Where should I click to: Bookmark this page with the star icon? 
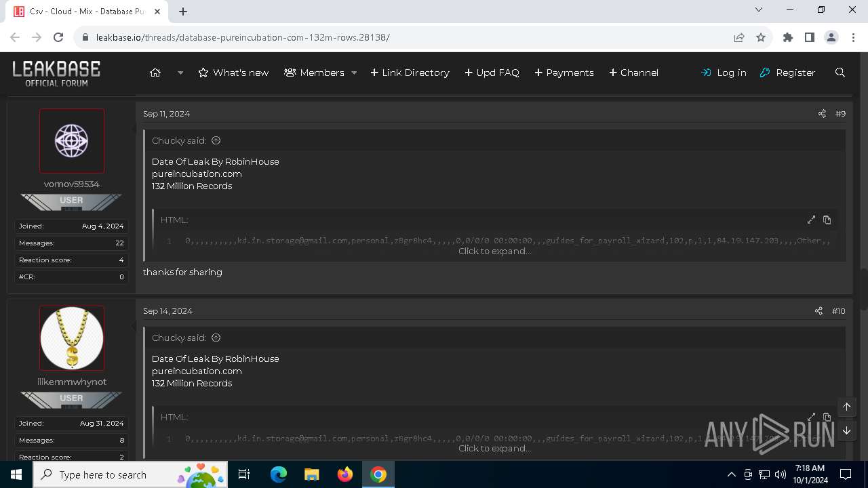click(x=761, y=37)
